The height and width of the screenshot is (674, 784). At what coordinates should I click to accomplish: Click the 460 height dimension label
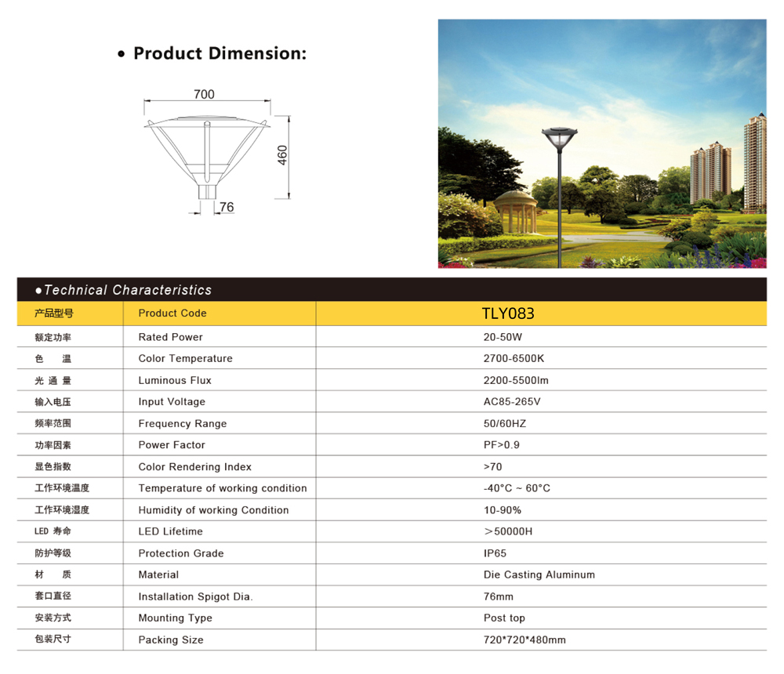(283, 155)
